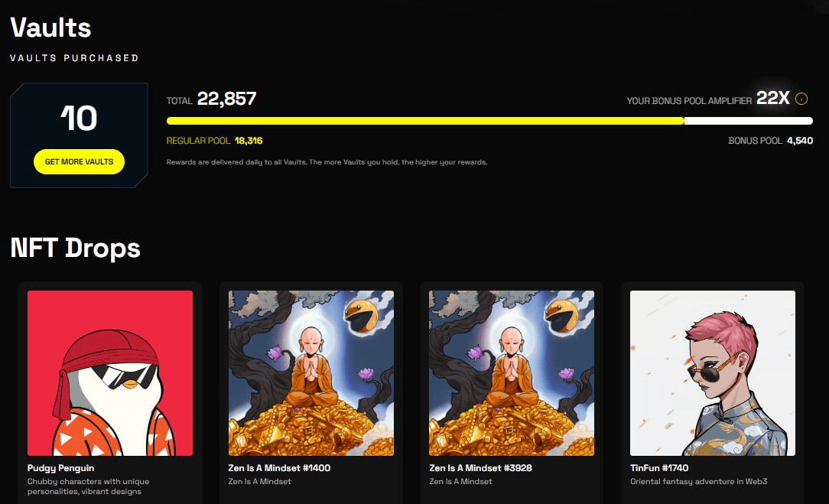Image resolution: width=829 pixels, height=504 pixels.
Task: Click the subtitle under Zen Is A Mindset #1400
Action: 259,482
